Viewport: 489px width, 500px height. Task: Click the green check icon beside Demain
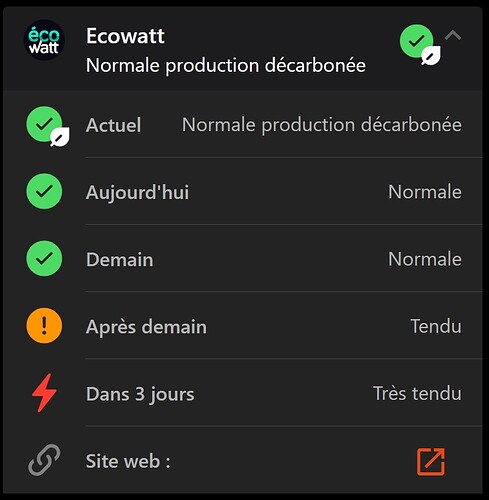pos(44,258)
